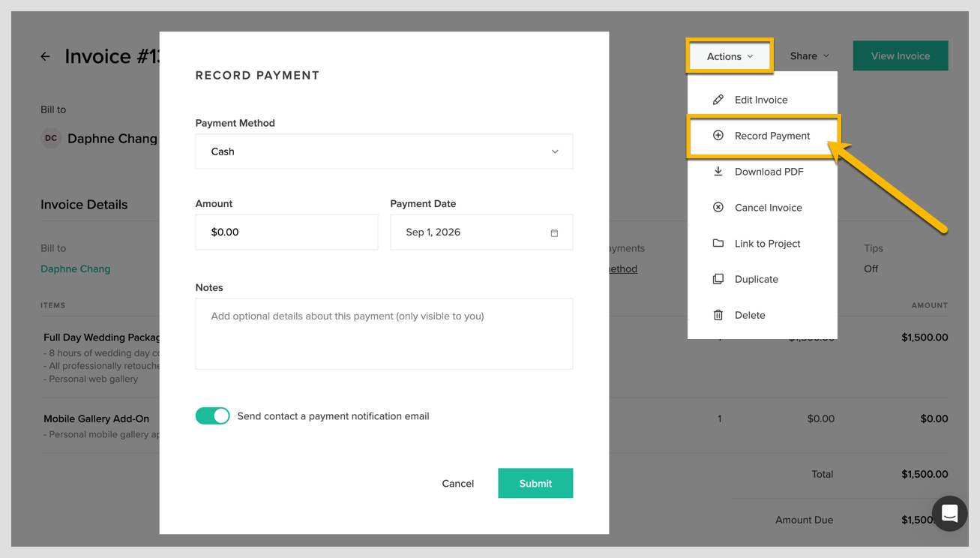Open the Payment Method dropdown showing Cash
The image size is (980, 558).
point(384,151)
